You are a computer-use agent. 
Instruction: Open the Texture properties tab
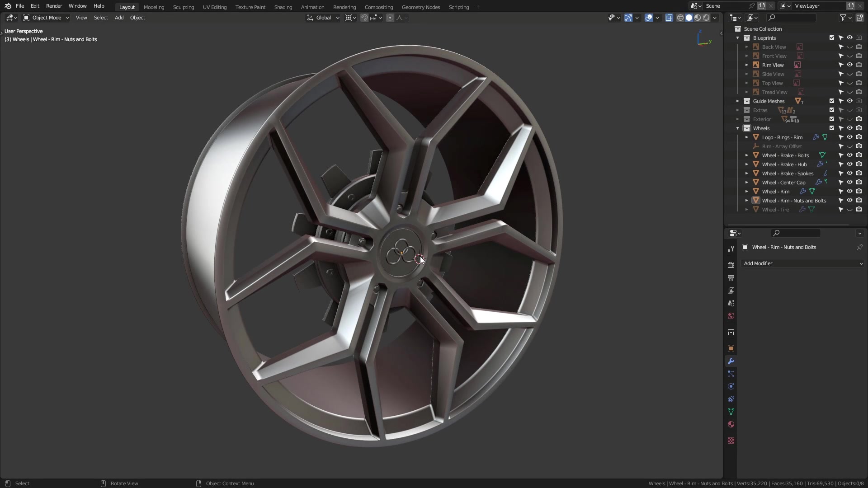click(x=731, y=441)
